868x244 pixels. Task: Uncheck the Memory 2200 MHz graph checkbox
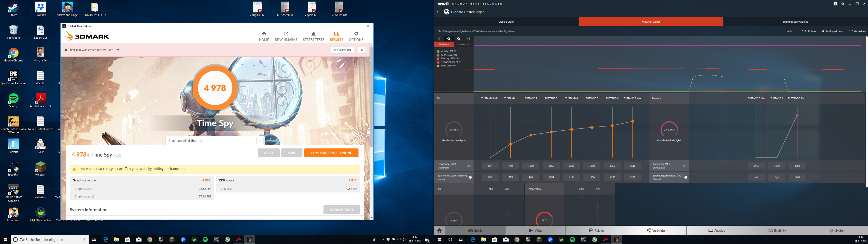click(438, 59)
